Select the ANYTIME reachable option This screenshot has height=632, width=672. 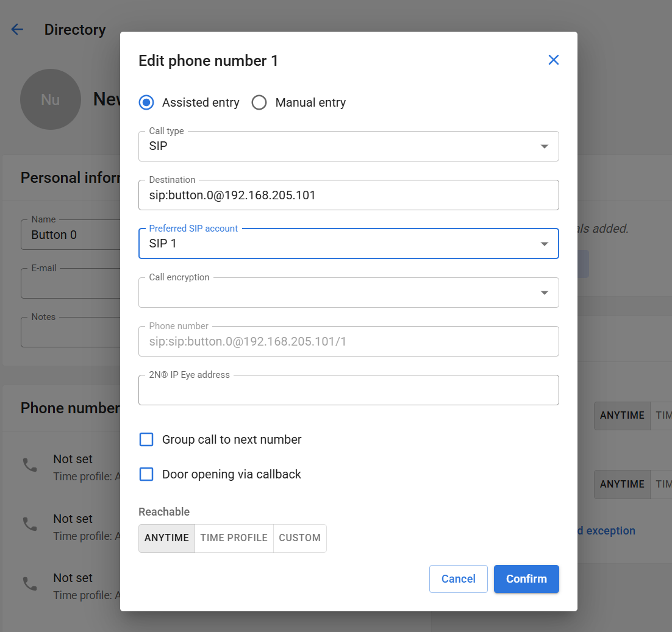pos(166,538)
